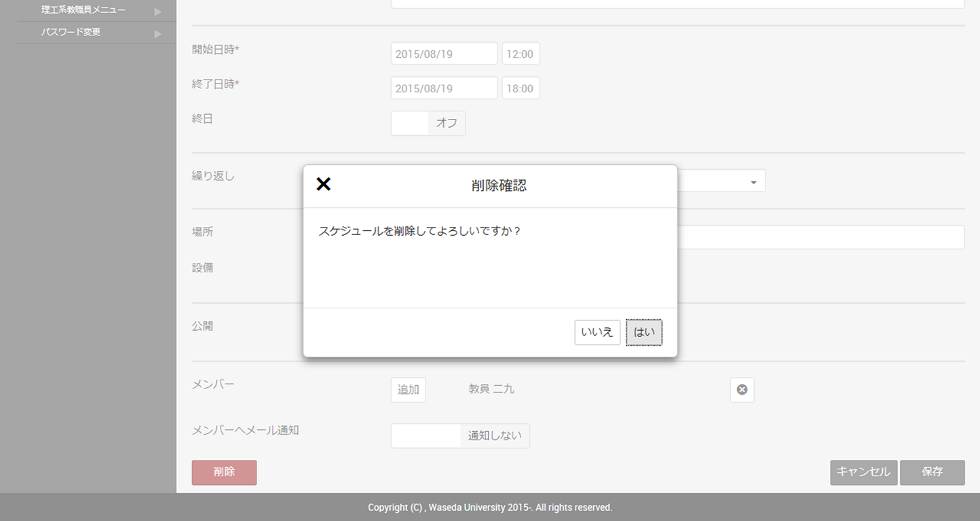Close the 削除確認 dialog with X icon

[x=324, y=184]
